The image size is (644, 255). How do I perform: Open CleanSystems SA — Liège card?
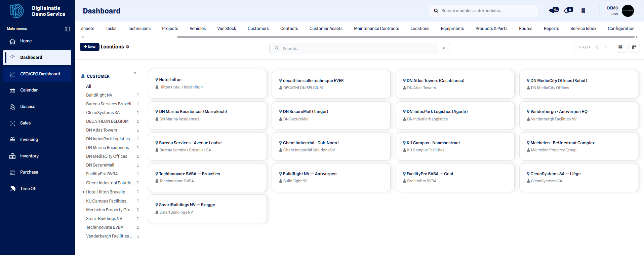(579, 178)
